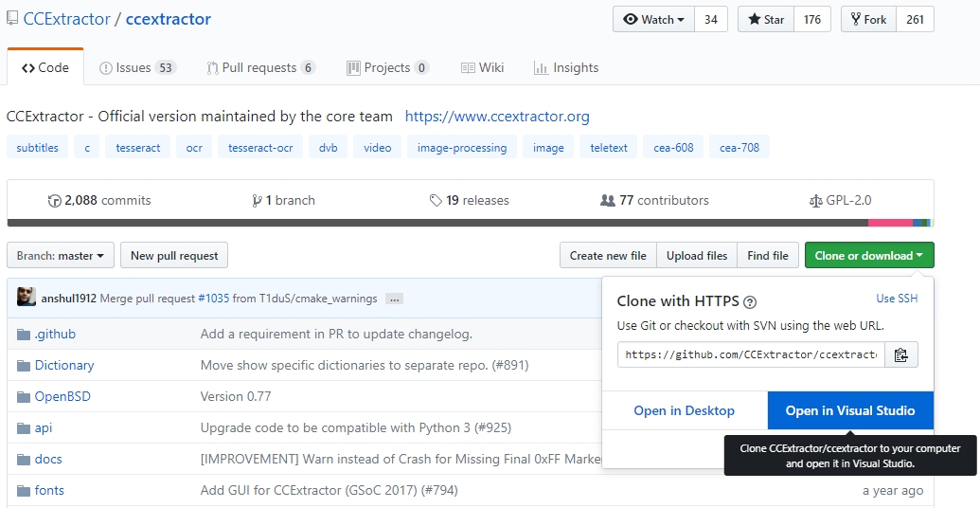980x508 pixels.
Task: Click the help question mark next to Clone with HTTPS
Action: (x=751, y=302)
